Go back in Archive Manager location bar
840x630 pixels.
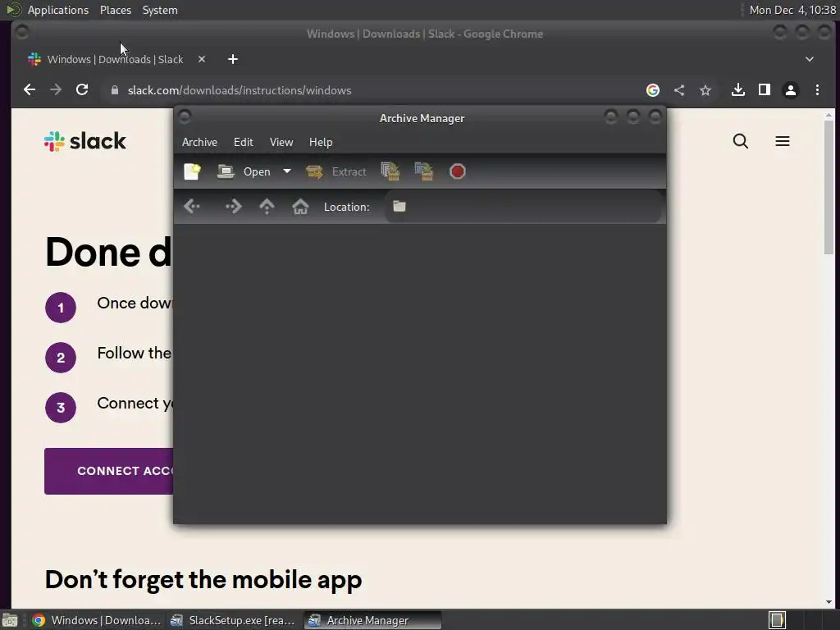192,207
